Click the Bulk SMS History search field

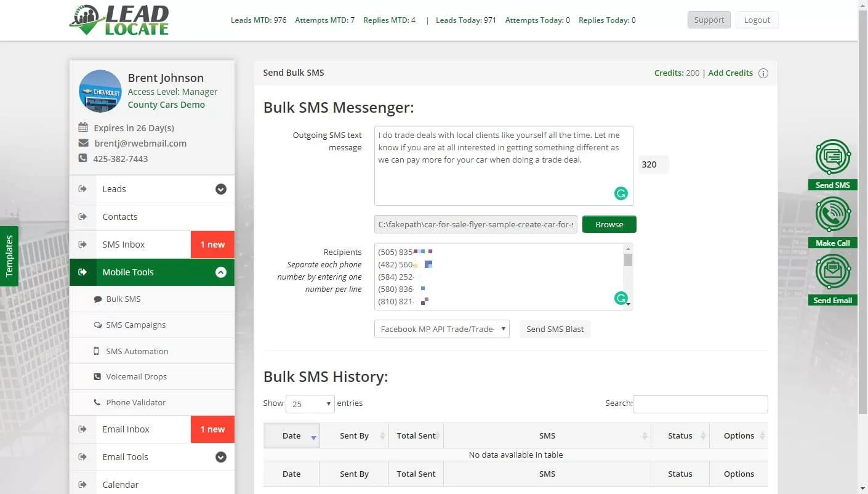(701, 404)
